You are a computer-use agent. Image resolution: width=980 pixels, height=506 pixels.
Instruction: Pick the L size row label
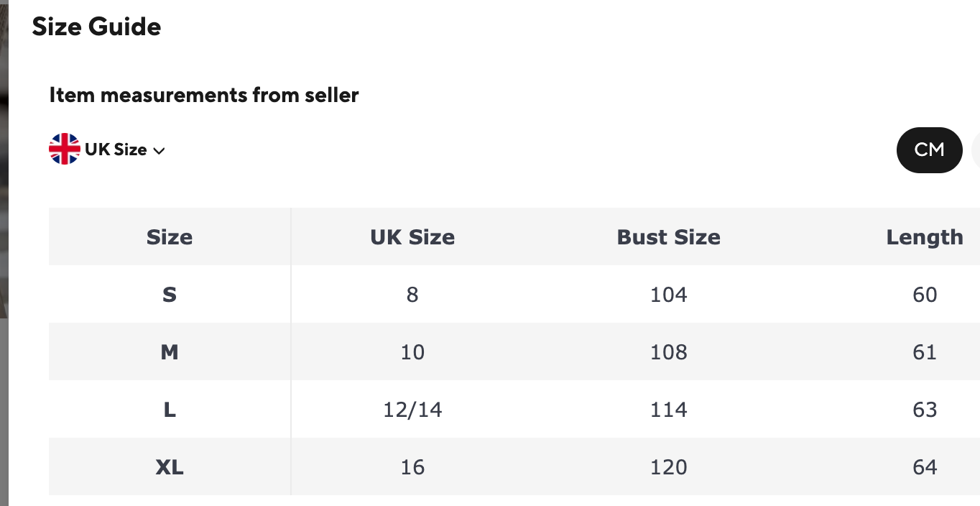pyautogui.click(x=170, y=410)
